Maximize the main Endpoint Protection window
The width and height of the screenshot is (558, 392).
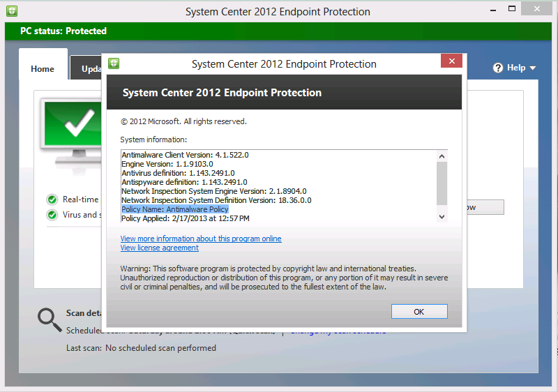(512, 9)
